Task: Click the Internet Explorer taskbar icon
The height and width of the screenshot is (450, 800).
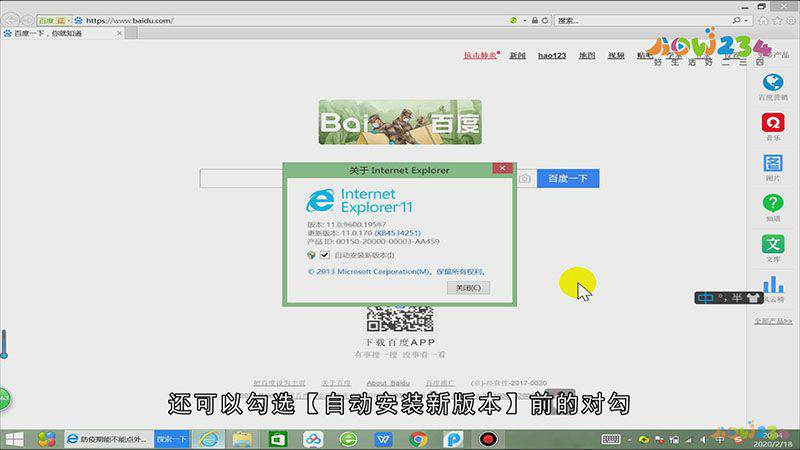Action: click(209, 439)
